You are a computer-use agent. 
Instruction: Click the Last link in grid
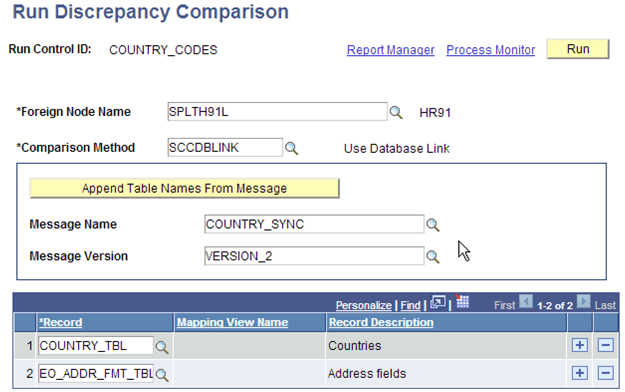pyautogui.click(x=605, y=305)
